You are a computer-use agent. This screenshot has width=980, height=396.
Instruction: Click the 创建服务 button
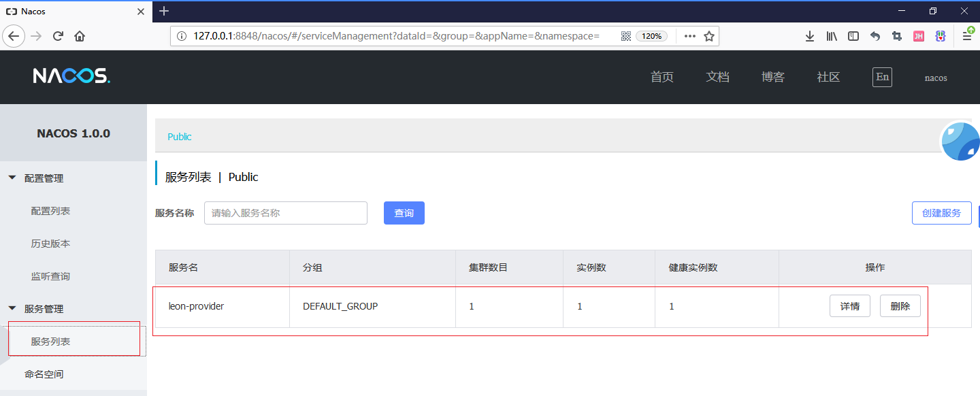942,213
